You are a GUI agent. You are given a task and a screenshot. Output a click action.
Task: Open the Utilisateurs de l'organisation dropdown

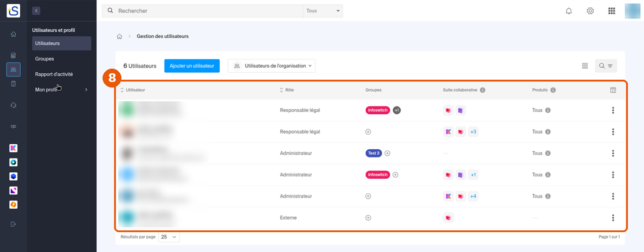(271, 66)
